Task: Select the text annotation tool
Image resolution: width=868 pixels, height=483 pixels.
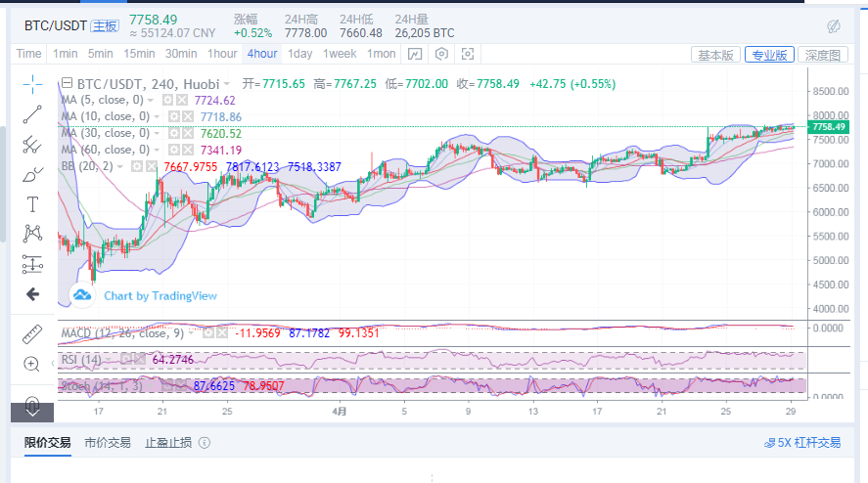Action: pyautogui.click(x=32, y=203)
